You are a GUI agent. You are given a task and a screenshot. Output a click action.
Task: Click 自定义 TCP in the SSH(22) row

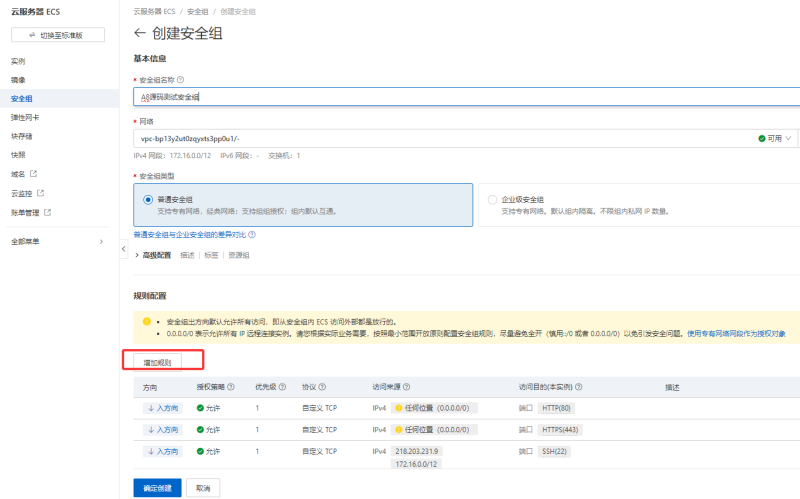pyautogui.click(x=319, y=451)
